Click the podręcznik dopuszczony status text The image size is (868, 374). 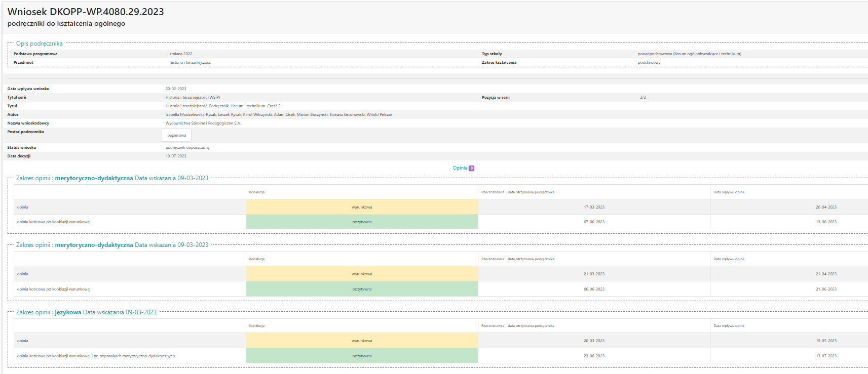187,147
